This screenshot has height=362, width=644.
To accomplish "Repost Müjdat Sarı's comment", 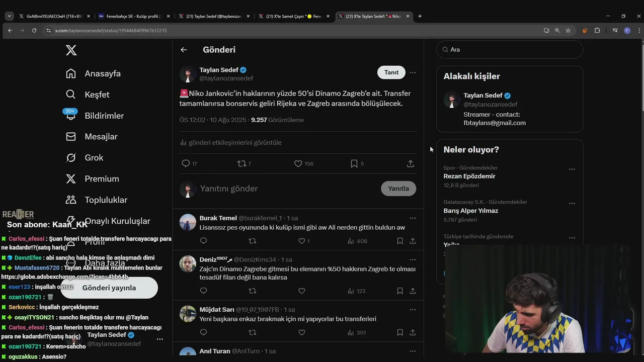I will coord(253,332).
